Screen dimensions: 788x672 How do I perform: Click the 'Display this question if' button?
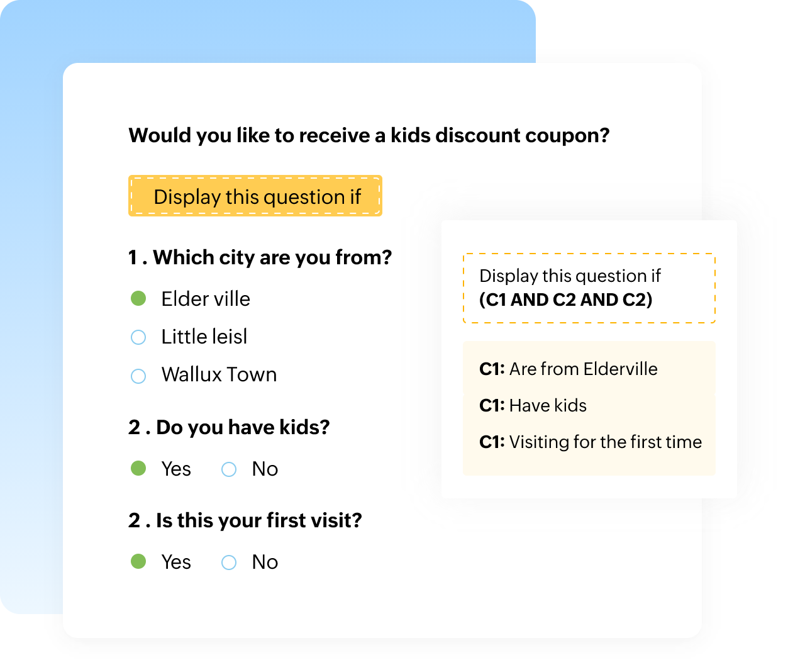(x=255, y=196)
